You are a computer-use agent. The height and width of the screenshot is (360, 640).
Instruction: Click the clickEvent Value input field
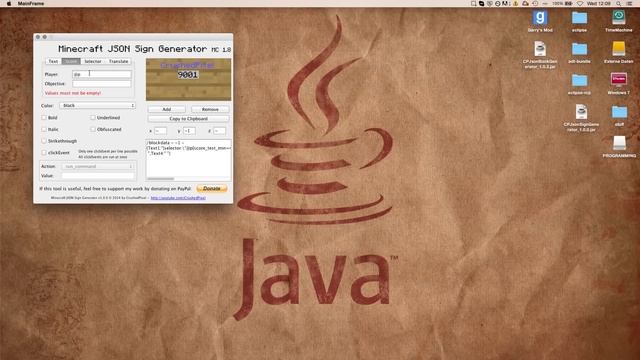98,176
